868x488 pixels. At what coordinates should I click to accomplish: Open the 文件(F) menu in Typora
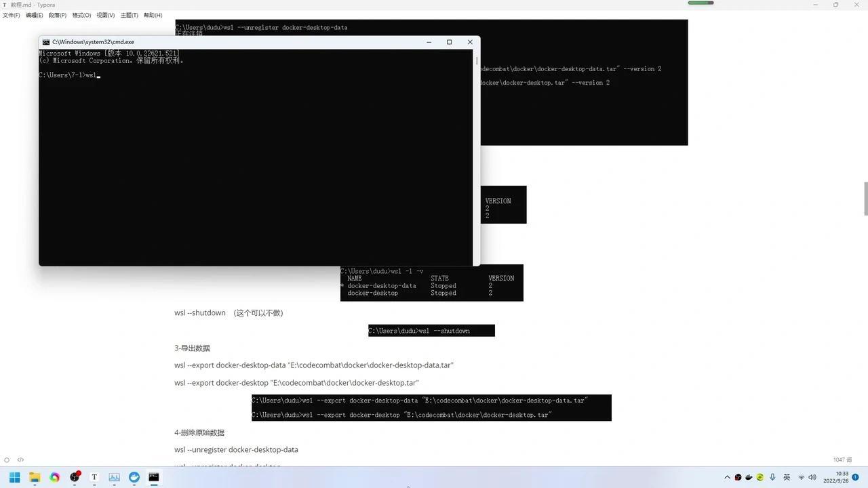(x=13, y=15)
